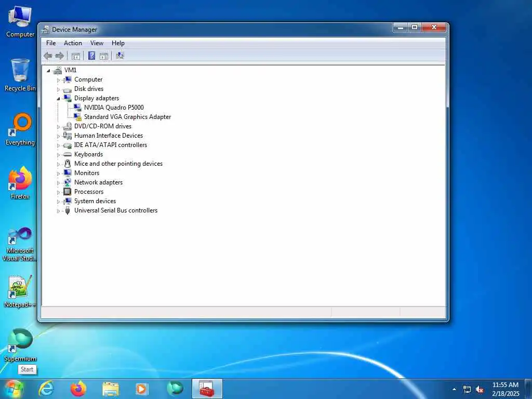Viewport: 532px width, 399px height.
Task: Select the Notepad++ desktop shortcut
Action: pyautogui.click(x=20, y=291)
